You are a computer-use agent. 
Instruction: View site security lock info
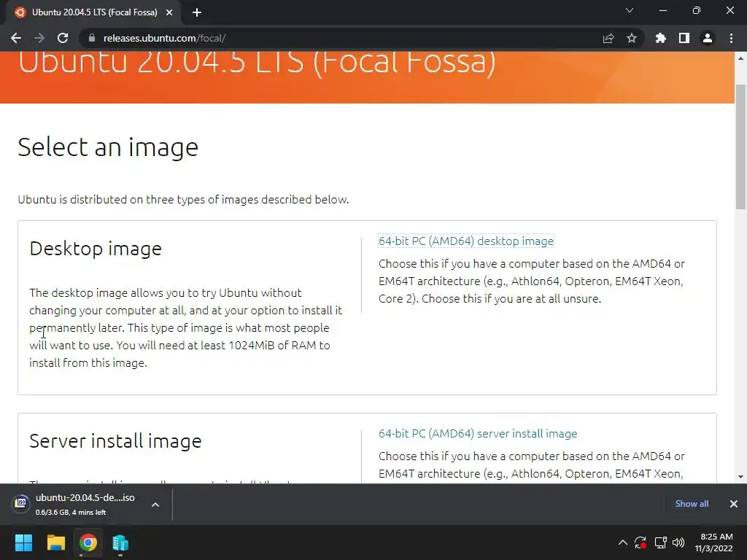coord(92,38)
